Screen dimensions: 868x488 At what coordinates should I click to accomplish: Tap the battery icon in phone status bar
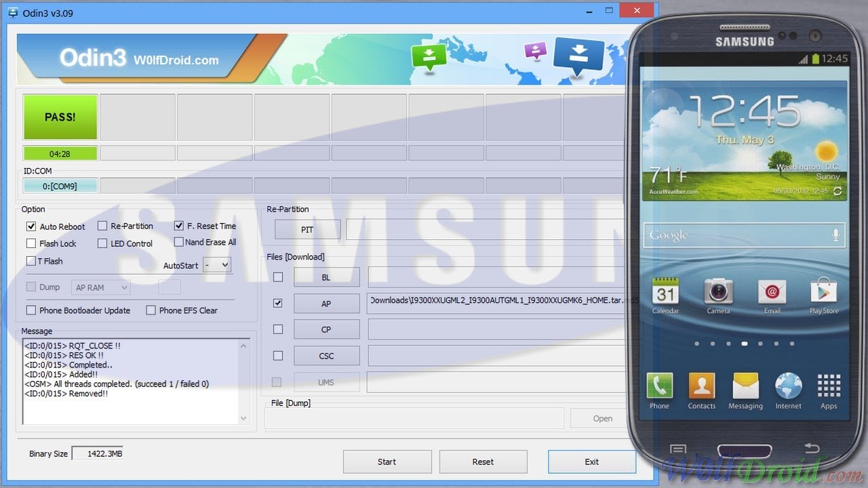click(816, 59)
